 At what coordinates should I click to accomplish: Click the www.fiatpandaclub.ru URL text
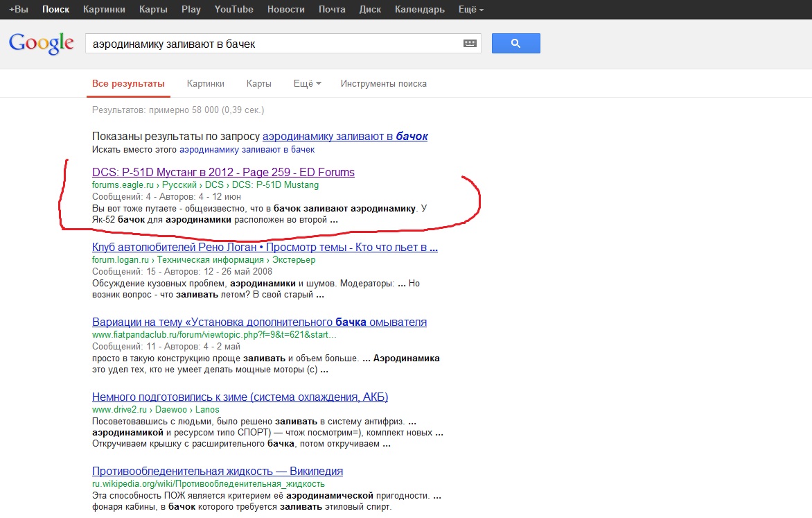tap(214, 334)
